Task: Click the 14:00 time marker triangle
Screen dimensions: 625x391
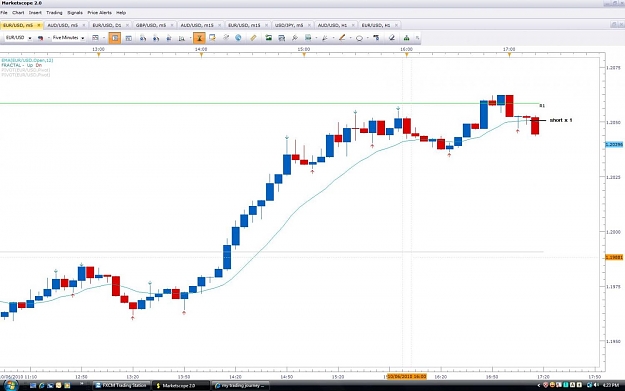Action: (201, 55)
